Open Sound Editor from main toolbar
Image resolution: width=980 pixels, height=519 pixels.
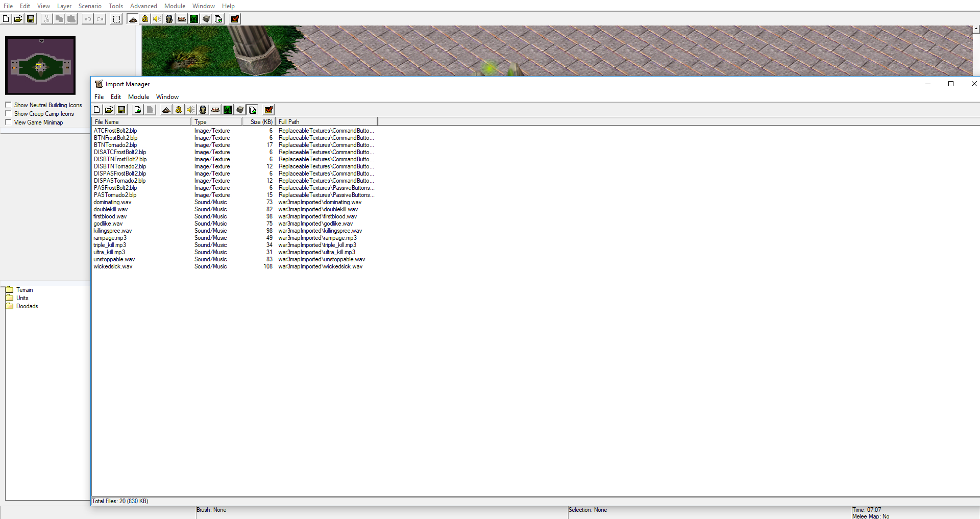point(157,19)
